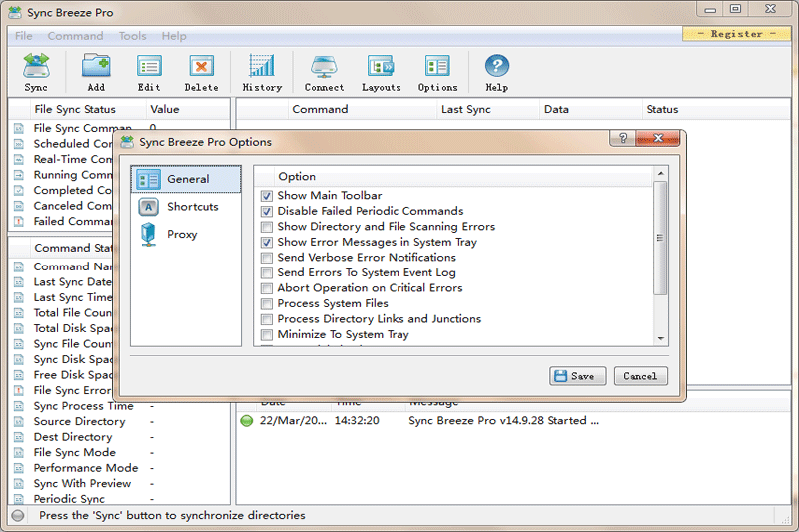Image resolution: width=799 pixels, height=532 pixels.
Task: Check Minimize To System Tray option
Action: tap(267, 335)
